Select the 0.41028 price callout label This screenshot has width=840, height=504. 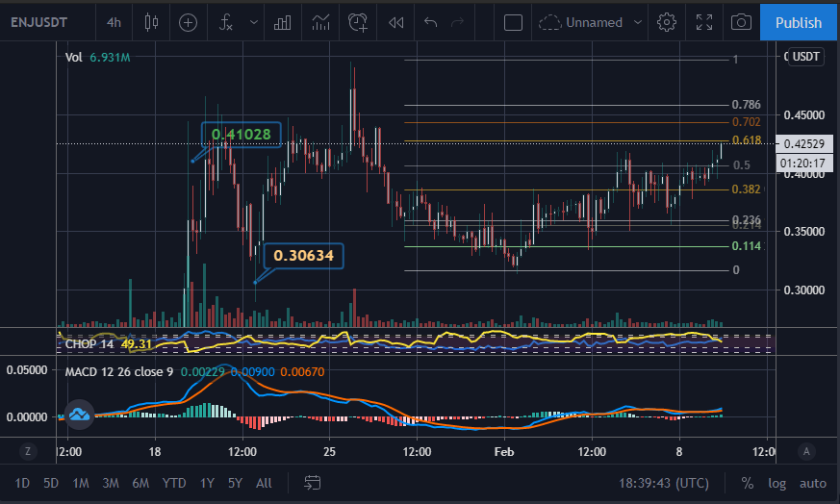click(242, 135)
